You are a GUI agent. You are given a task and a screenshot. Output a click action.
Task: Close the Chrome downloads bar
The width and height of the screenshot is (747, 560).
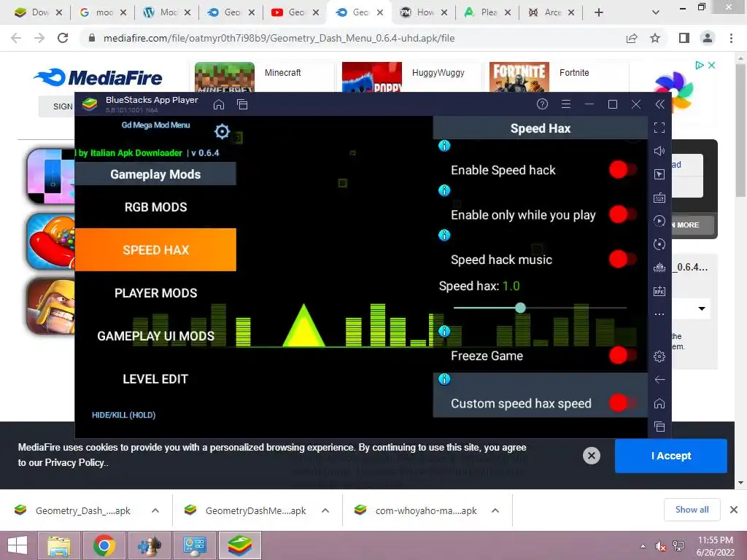(x=734, y=510)
